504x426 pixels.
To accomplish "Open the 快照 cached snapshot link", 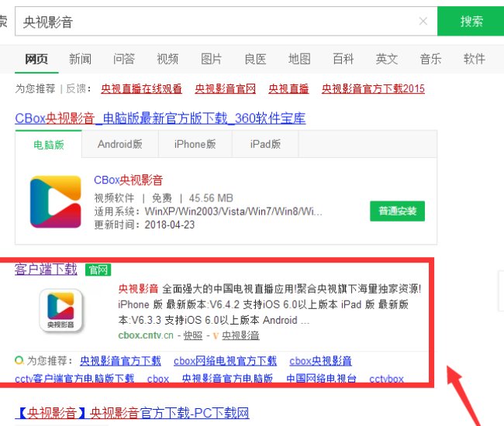I will tap(193, 335).
